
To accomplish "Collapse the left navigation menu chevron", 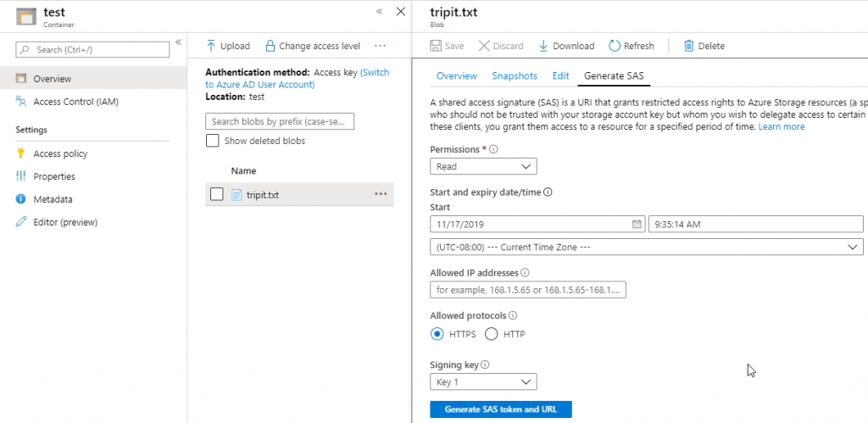I will coord(178,42).
